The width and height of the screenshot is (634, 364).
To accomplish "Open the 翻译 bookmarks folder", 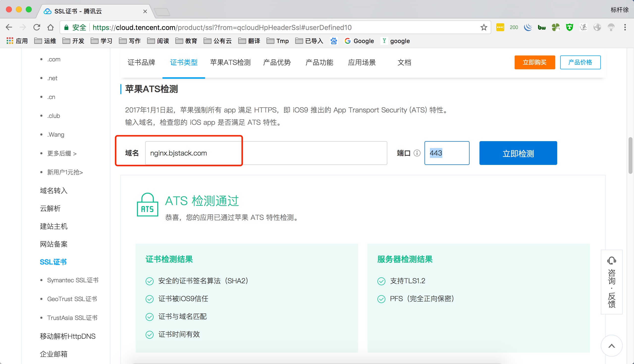I will tap(249, 41).
